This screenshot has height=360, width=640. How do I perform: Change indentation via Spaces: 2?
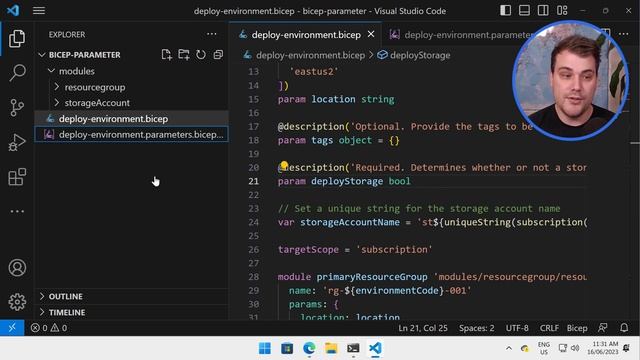476,328
